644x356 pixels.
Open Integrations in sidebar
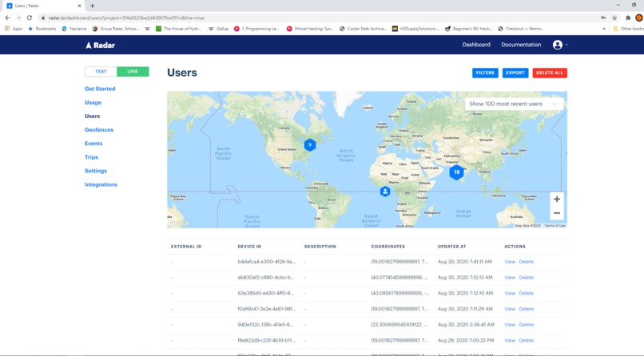(101, 184)
